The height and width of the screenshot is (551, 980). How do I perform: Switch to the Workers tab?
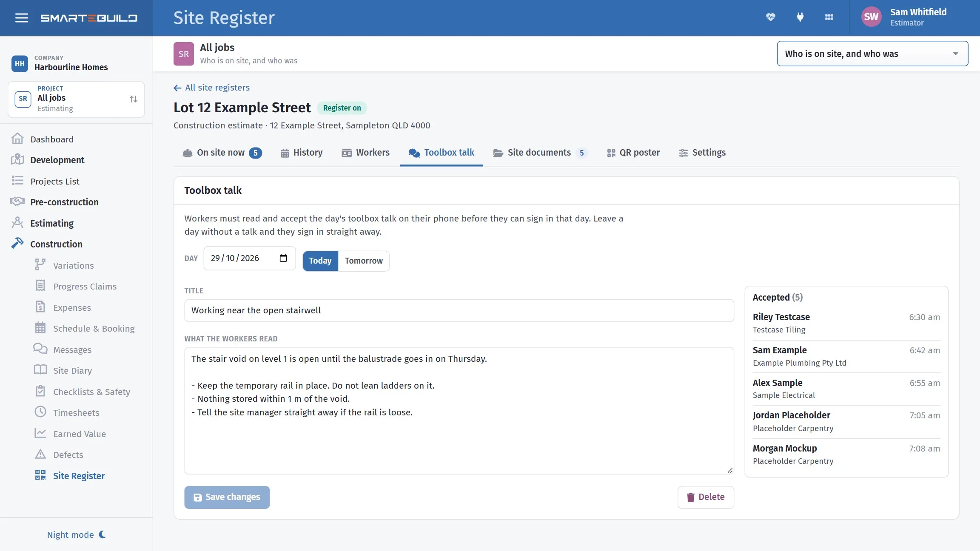point(366,153)
